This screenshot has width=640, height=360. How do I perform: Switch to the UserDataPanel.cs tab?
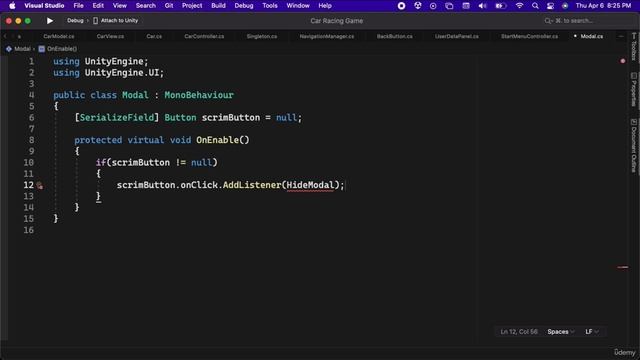pos(456,36)
